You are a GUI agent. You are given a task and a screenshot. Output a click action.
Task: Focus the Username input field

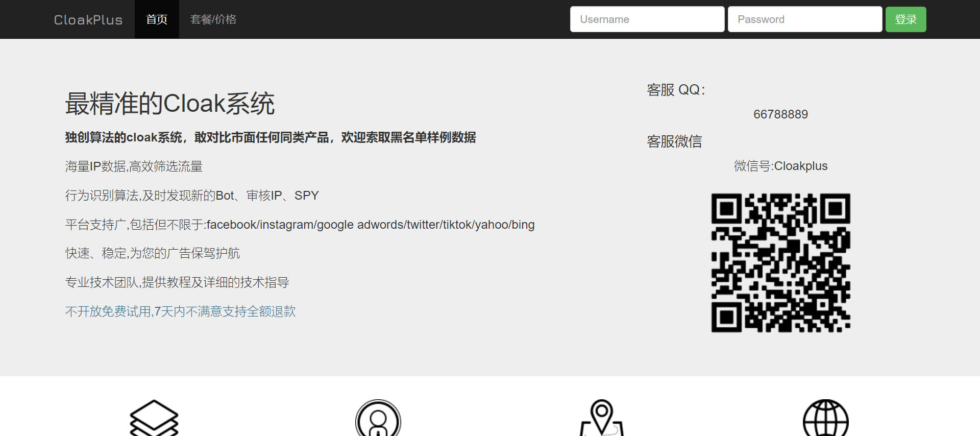click(x=647, y=19)
